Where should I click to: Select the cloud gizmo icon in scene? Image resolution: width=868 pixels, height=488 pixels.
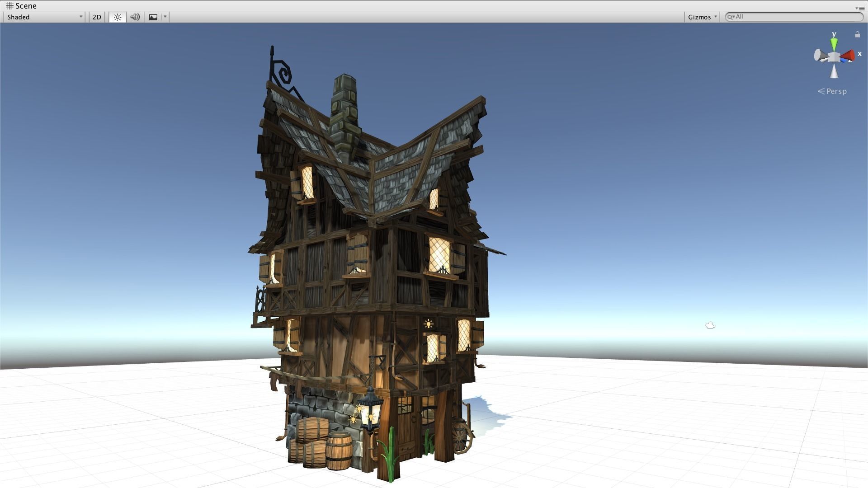click(710, 325)
